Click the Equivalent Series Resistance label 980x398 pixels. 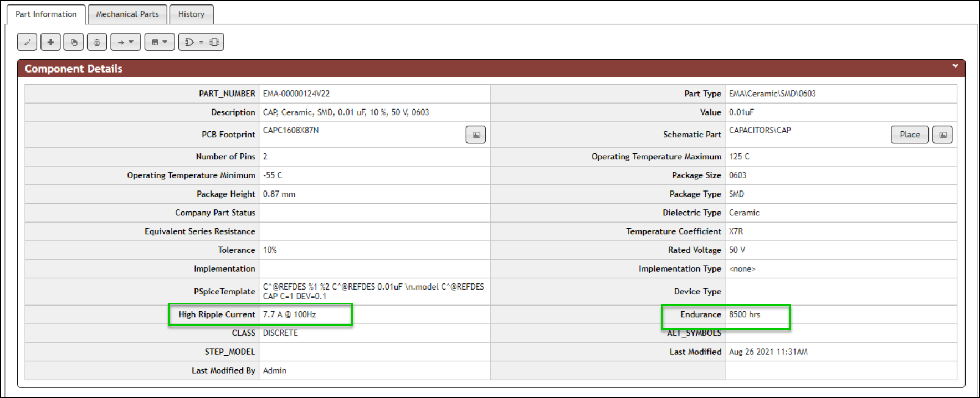200,231
